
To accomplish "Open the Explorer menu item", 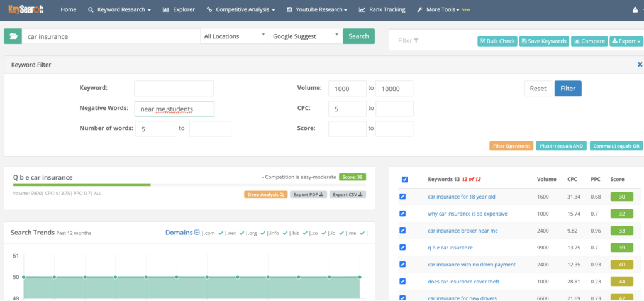I will [179, 9].
